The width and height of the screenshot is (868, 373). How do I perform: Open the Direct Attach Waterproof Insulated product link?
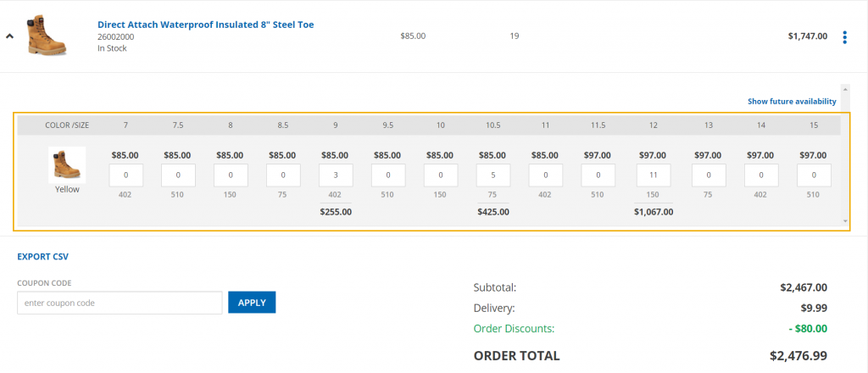[x=205, y=25]
